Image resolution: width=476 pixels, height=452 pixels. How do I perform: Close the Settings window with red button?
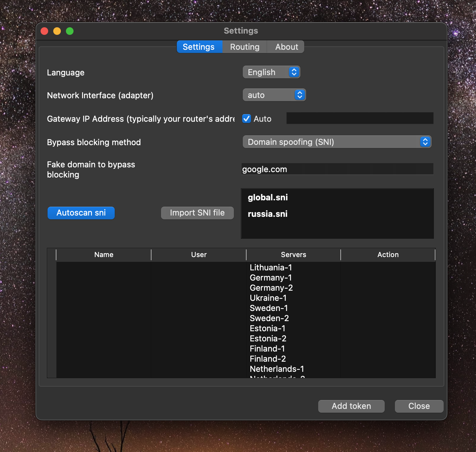point(44,31)
